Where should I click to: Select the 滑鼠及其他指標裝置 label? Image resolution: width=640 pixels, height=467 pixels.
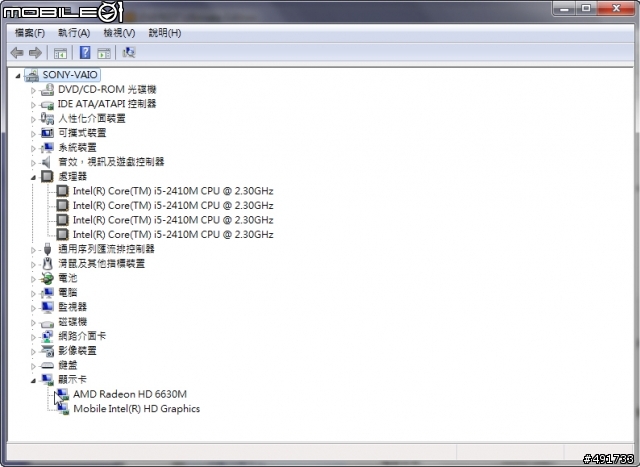point(102,263)
